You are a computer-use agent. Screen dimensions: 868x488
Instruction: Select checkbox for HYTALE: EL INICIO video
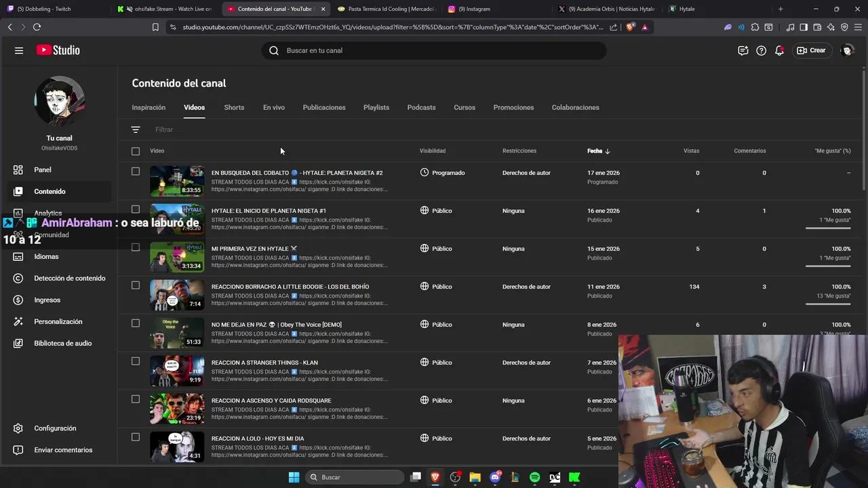[136, 209]
